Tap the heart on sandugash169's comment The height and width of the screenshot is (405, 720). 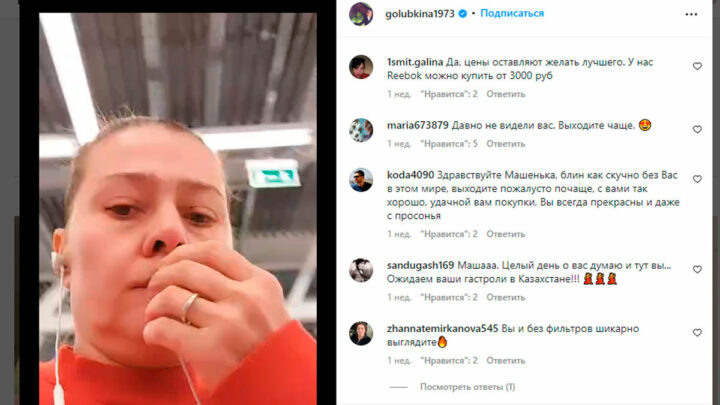(x=697, y=270)
